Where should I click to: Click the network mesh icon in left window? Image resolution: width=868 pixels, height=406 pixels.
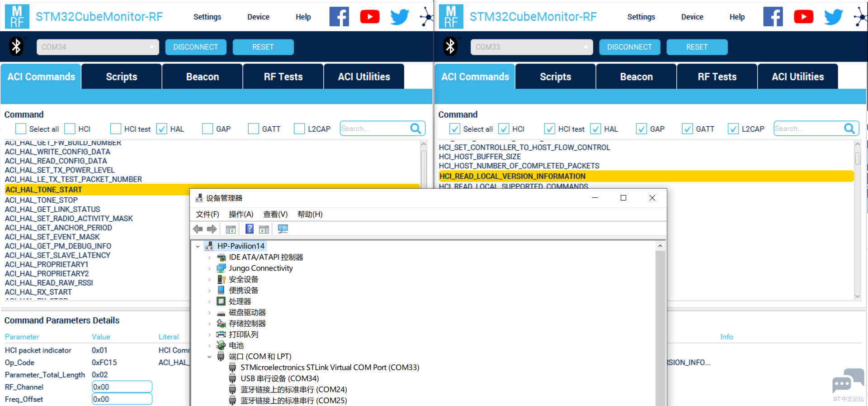(x=426, y=17)
